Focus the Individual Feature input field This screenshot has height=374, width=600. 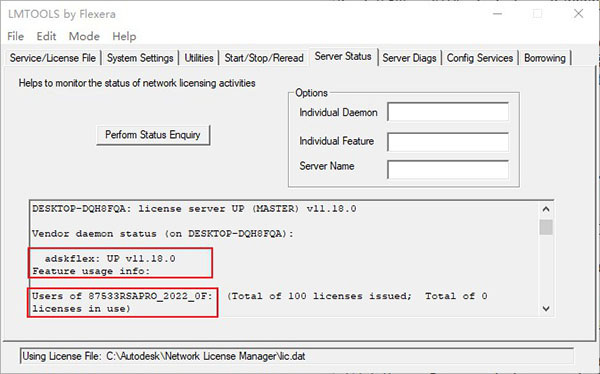(x=448, y=142)
